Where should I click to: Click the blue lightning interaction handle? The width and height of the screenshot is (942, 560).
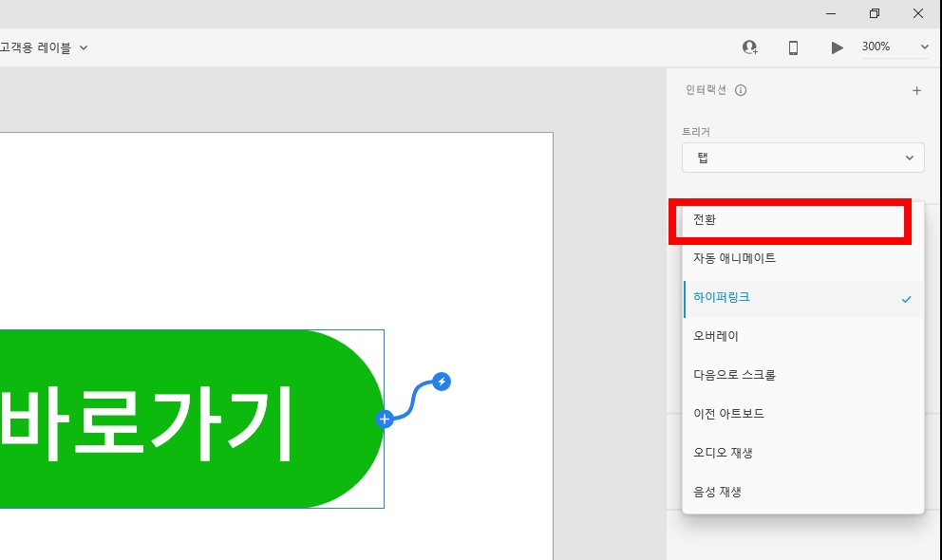(441, 382)
